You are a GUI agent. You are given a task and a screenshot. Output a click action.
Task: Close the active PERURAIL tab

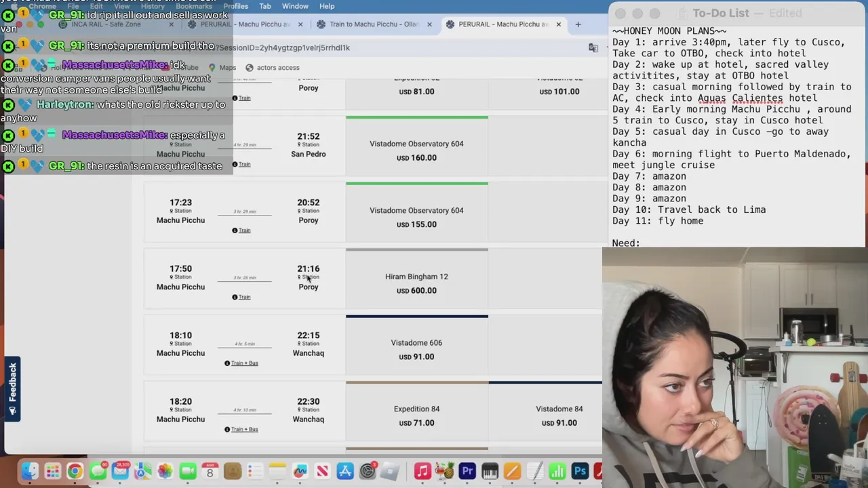(x=559, y=24)
